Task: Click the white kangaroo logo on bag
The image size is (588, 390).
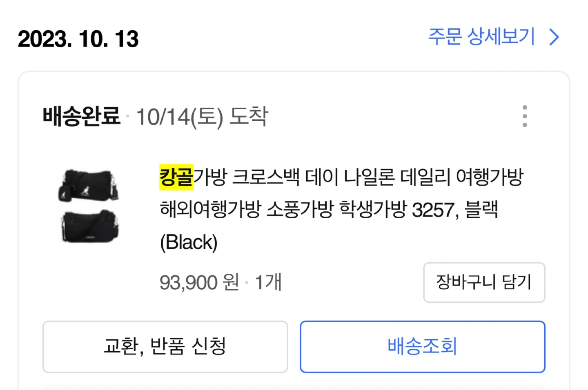Action: (x=85, y=191)
